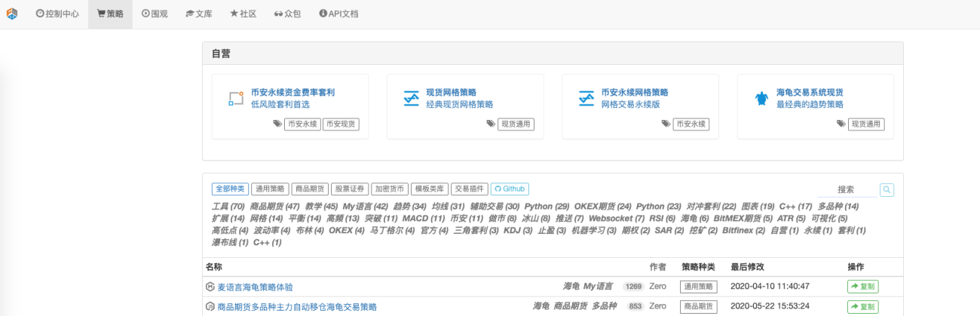The width and height of the screenshot is (980, 316).
Task: Click the 搜索 input field
Action: click(x=848, y=190)
